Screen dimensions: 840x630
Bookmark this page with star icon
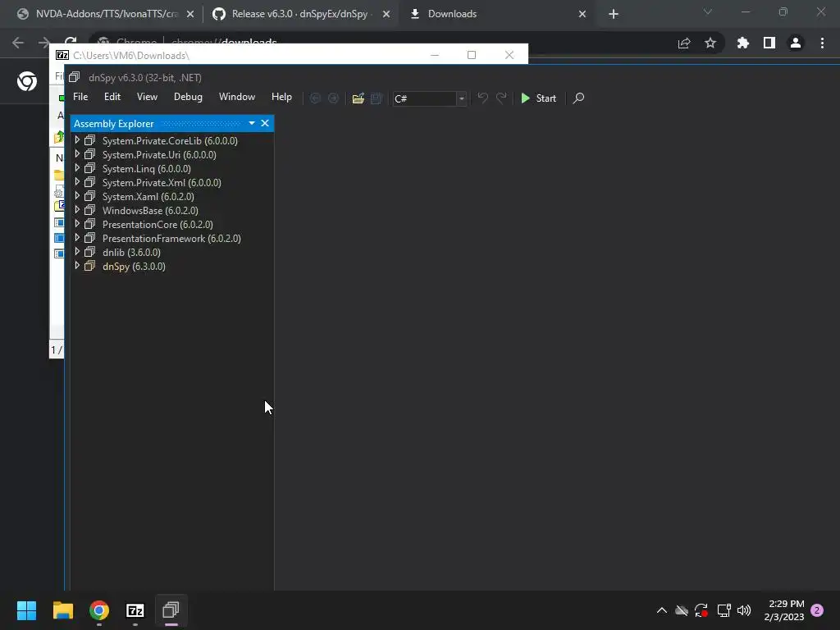tap(710, 43)
